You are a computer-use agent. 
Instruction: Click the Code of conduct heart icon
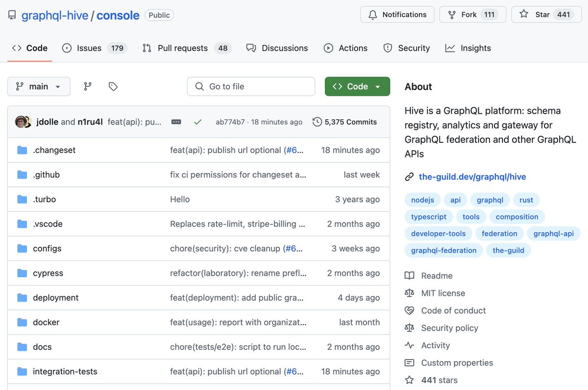pyautogui.click(x=409, y=311)
